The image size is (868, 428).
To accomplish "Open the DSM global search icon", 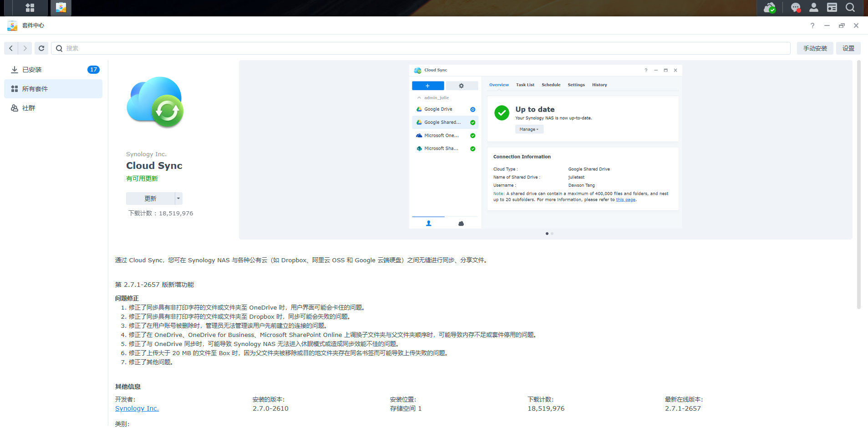I will [850, 7].
